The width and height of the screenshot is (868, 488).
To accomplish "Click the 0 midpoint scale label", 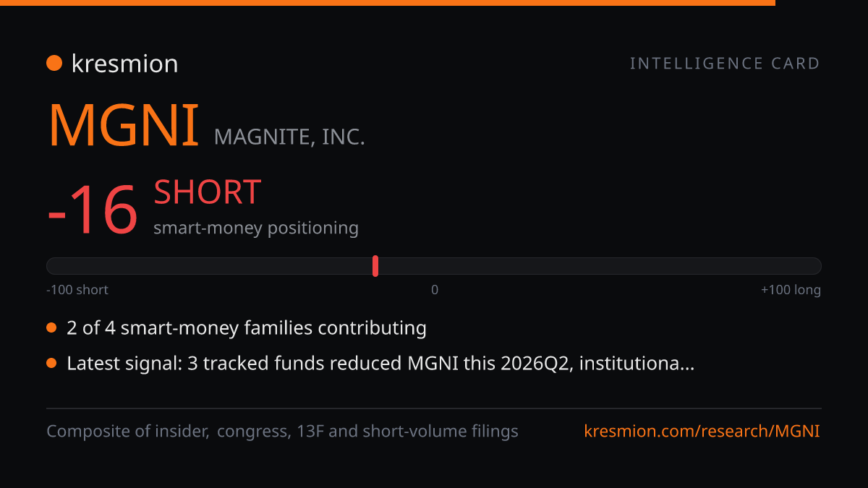I will (x=435, y=290).
